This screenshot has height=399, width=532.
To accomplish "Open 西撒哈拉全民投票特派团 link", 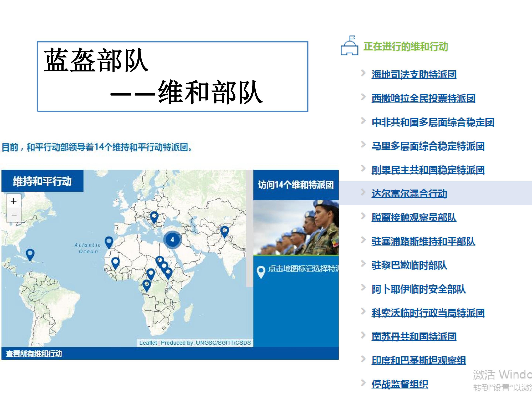I will tap(423, 98).
